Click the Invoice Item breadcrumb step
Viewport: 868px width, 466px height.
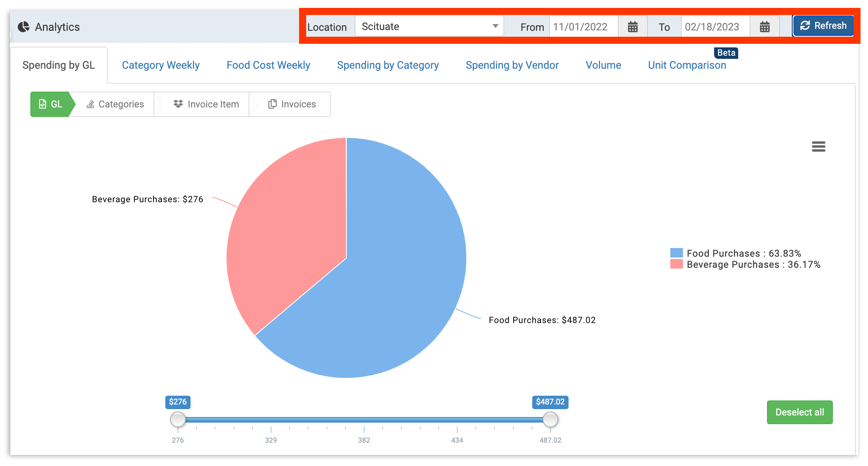point(206,104)
